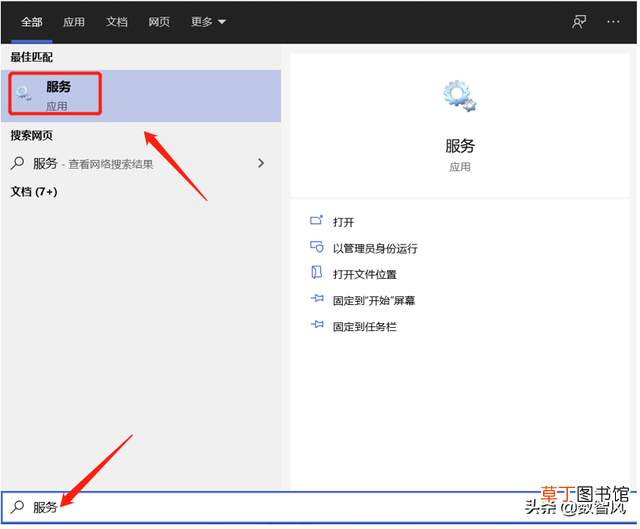Screen dimensions: 640x529
Task: Click 打开 to launch Services
Action: (x=343, y=222)
